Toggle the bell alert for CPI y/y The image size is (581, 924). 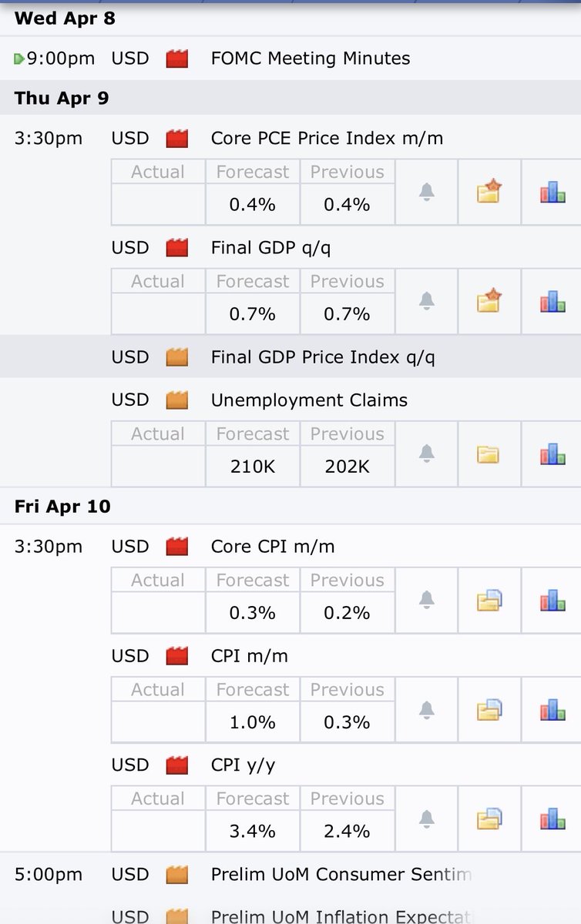coord(426,819)
